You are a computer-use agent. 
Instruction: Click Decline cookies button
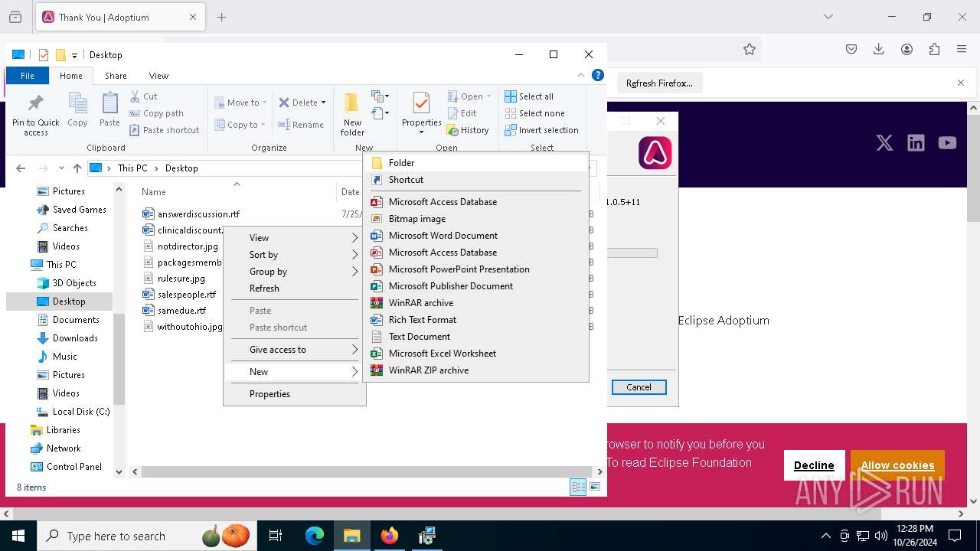[x=814, y=465]
